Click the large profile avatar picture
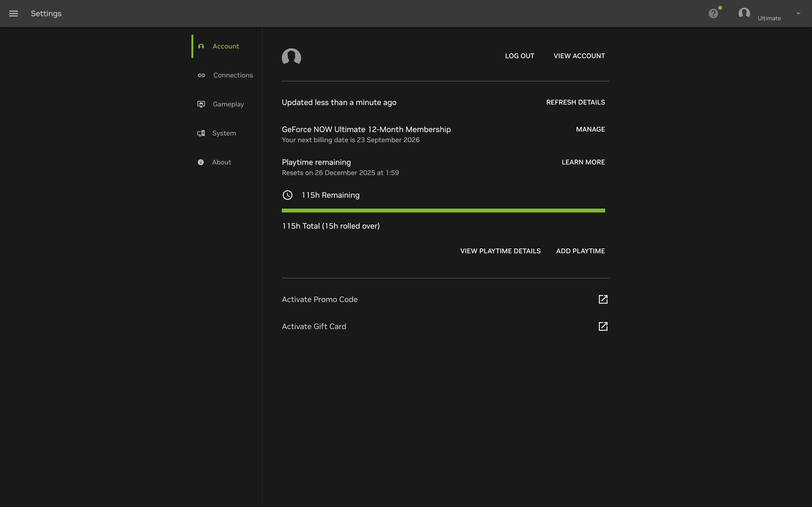This screenshot has width=812, height=507. point(291,57)
